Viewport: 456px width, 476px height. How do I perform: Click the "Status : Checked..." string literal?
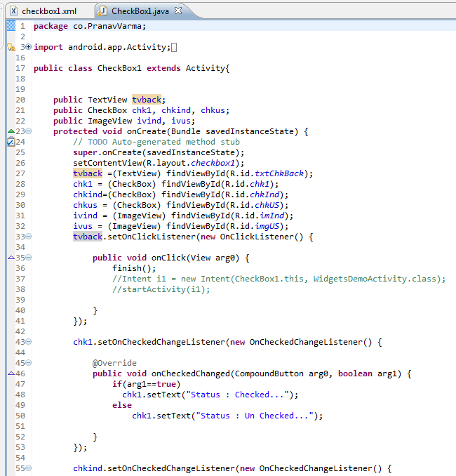[x=238, y=395]
